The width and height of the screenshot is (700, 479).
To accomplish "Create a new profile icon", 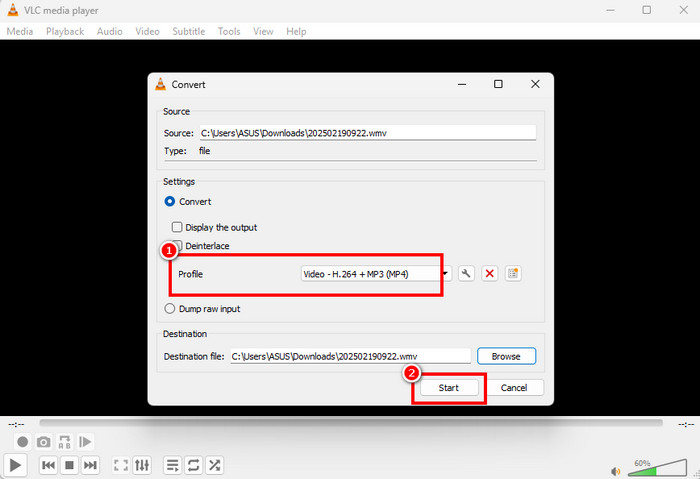I will tap(513, 273).
